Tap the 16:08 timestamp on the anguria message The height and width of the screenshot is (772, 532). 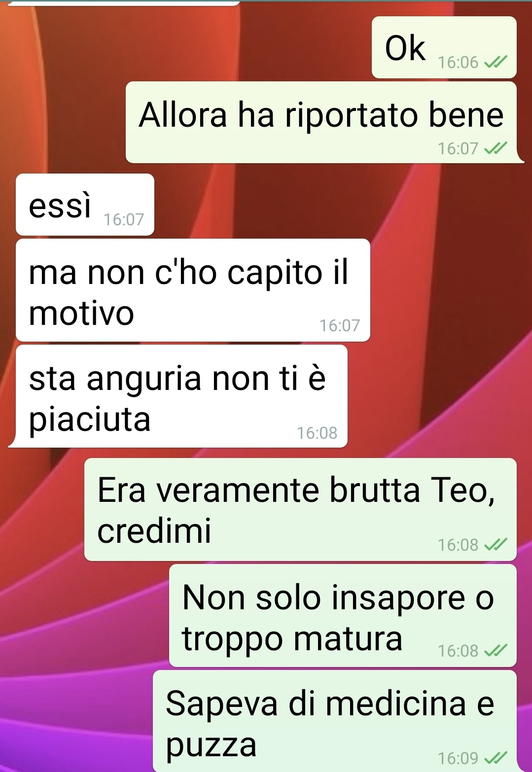(x=317, y=433)
